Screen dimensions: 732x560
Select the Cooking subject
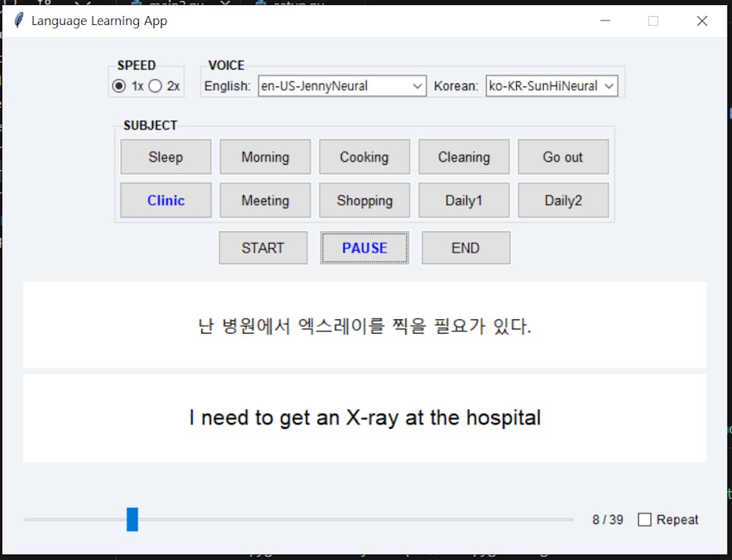[364, 157]
